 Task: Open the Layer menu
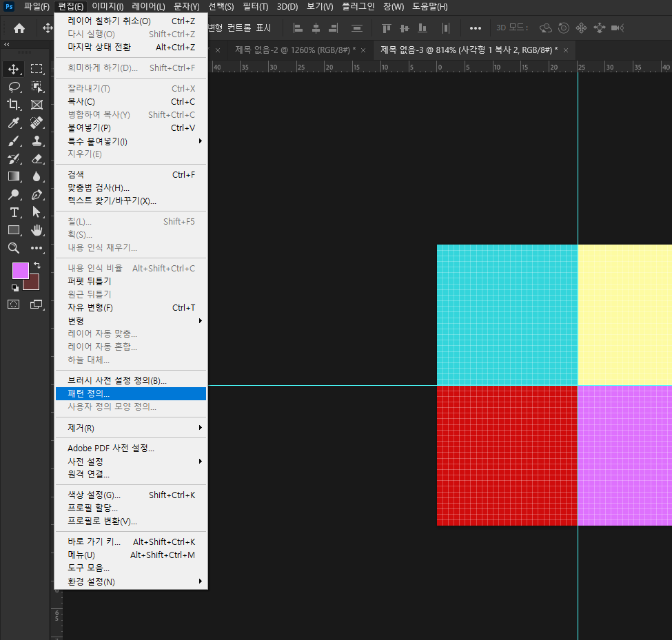(x=148, y=6)
